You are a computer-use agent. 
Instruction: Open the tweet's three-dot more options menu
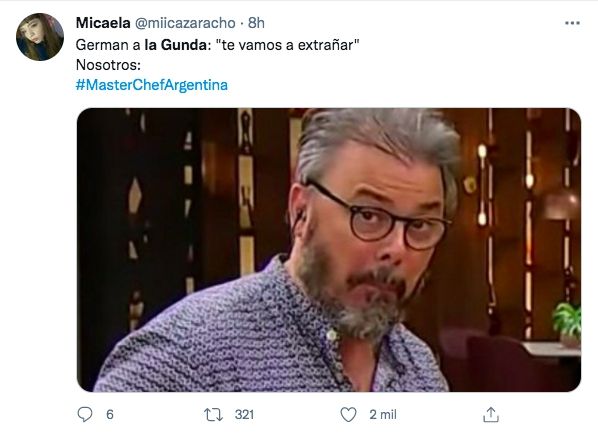572,23
